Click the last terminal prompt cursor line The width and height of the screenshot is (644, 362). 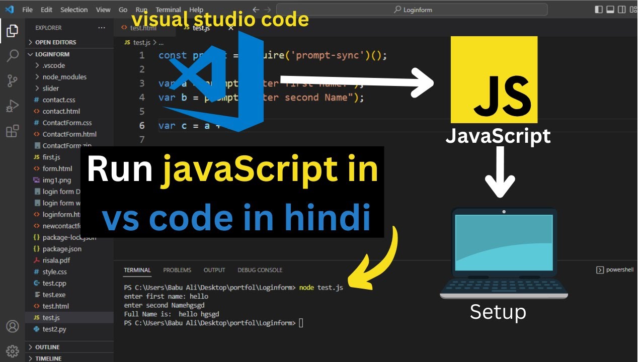click(213, 323)
